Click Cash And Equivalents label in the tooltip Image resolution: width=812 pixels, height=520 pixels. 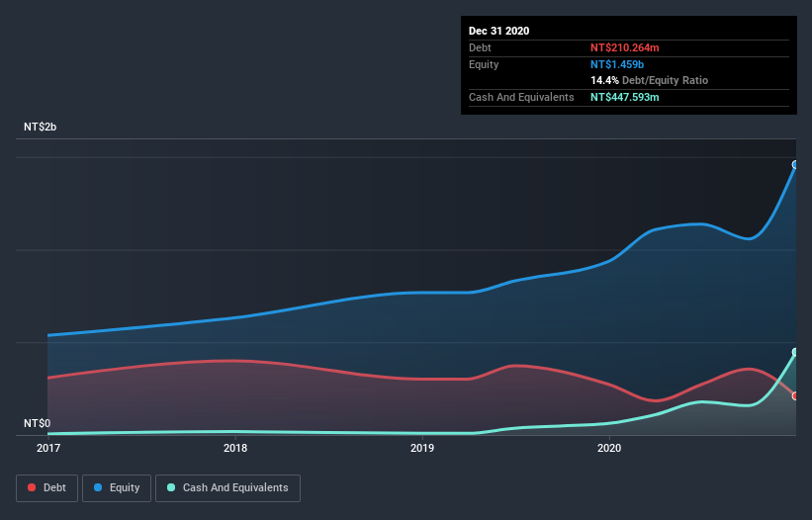tap(521, 97)
